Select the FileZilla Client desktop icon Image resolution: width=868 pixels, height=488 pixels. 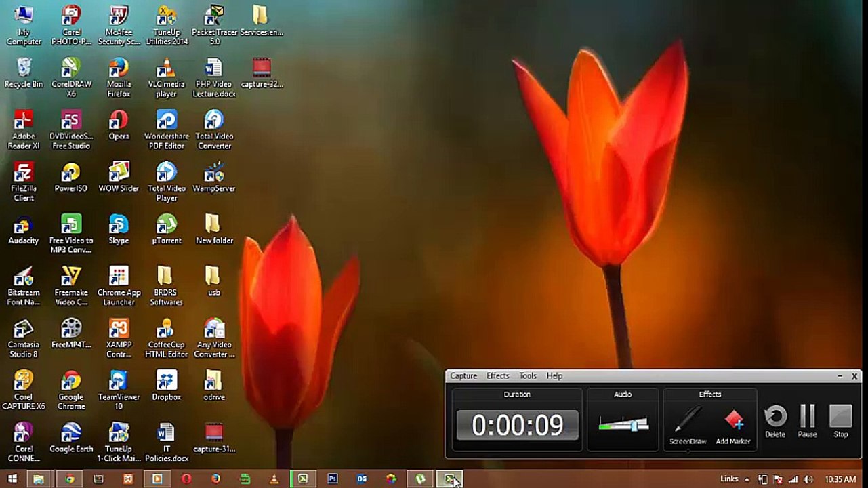pyautogui.click(x=24, y=182)
